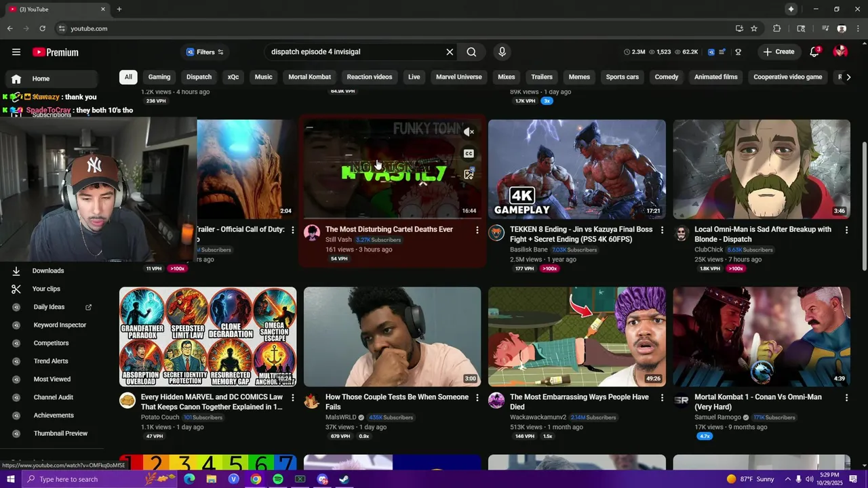868x488 pixels.
Task: Open options menu for Embarrassing Ways video
Action: pyautogui.click(x=662, y=398)
